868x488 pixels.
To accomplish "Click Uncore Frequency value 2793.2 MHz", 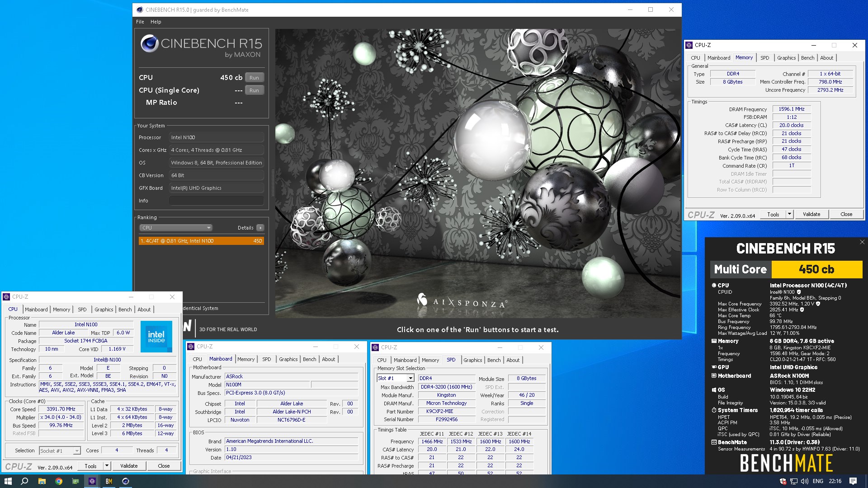I will (830, 90).
